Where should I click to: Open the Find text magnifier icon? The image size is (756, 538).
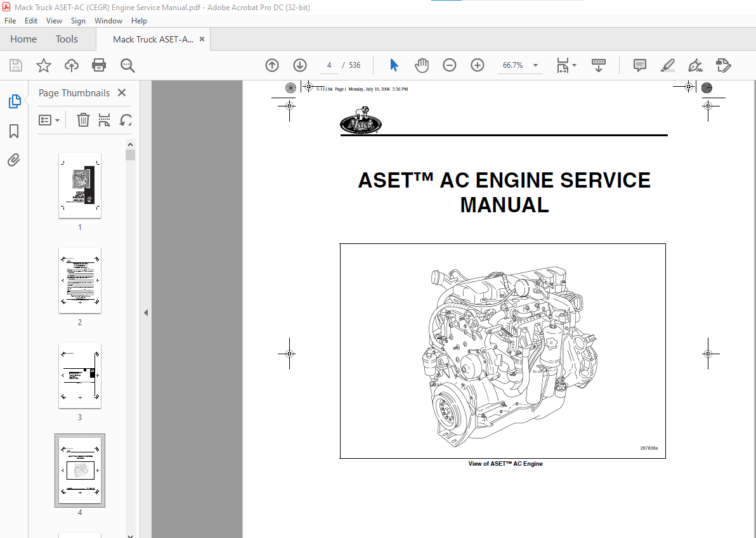tap(127, 65)
